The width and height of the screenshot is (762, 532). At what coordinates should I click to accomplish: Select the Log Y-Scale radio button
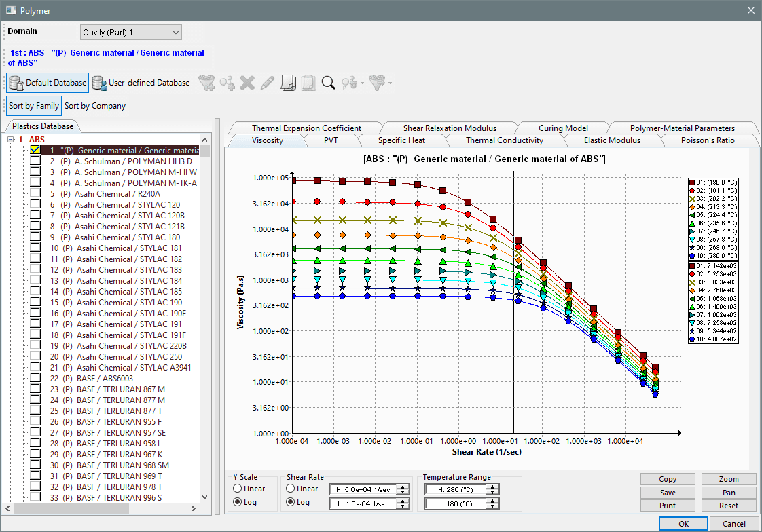click(x=237, y=502)
